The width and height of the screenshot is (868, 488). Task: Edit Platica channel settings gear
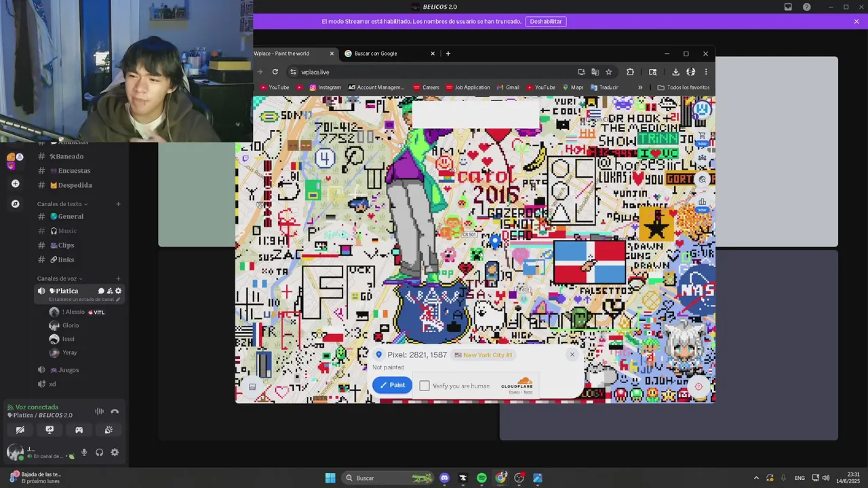(x=118, y=291)
